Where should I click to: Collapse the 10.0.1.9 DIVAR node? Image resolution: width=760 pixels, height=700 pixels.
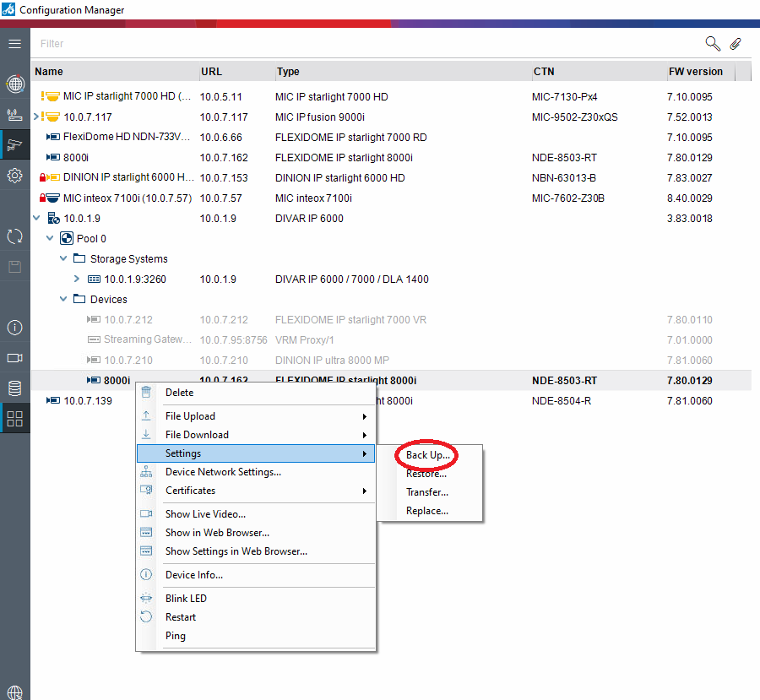[36, 218]
